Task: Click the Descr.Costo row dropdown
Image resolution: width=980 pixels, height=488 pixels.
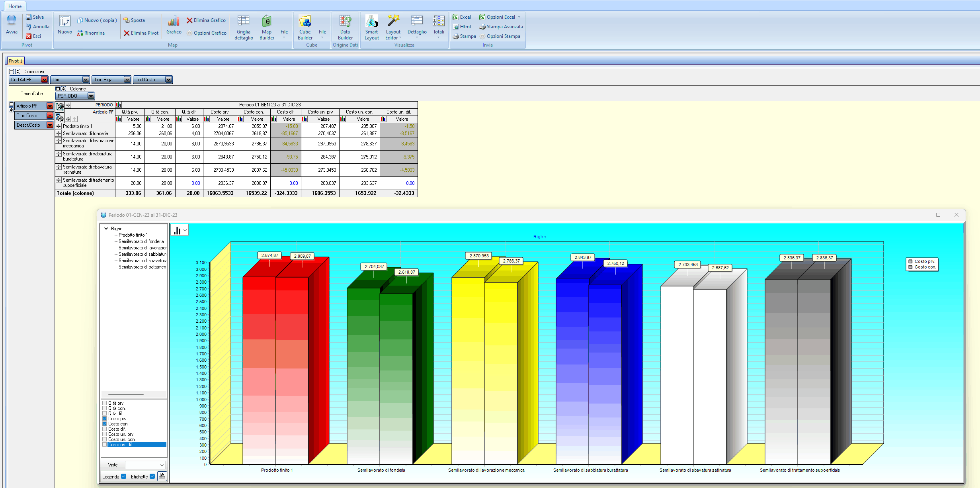Action: (50, 125)
